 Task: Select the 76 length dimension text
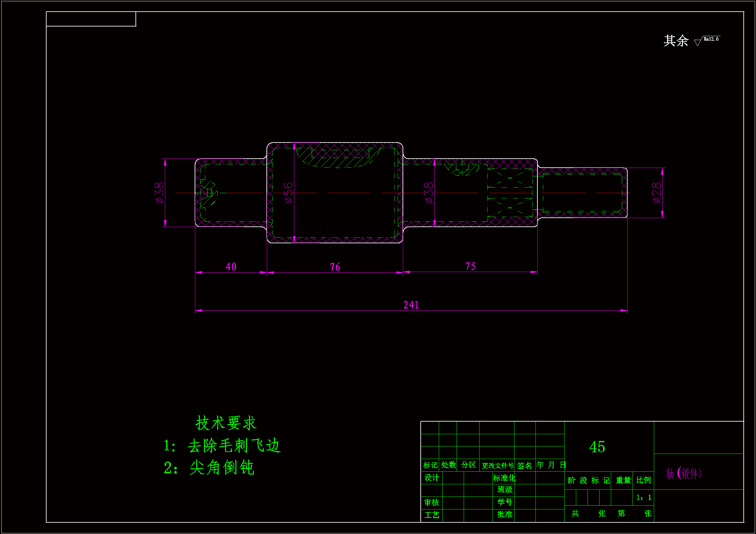[x=335, y=267]
